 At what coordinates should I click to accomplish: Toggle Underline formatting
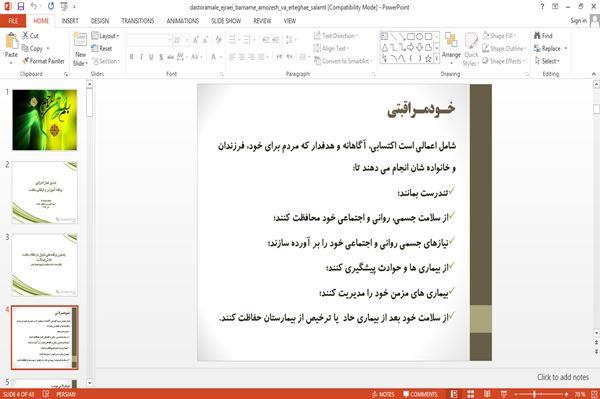click(151, 57)
